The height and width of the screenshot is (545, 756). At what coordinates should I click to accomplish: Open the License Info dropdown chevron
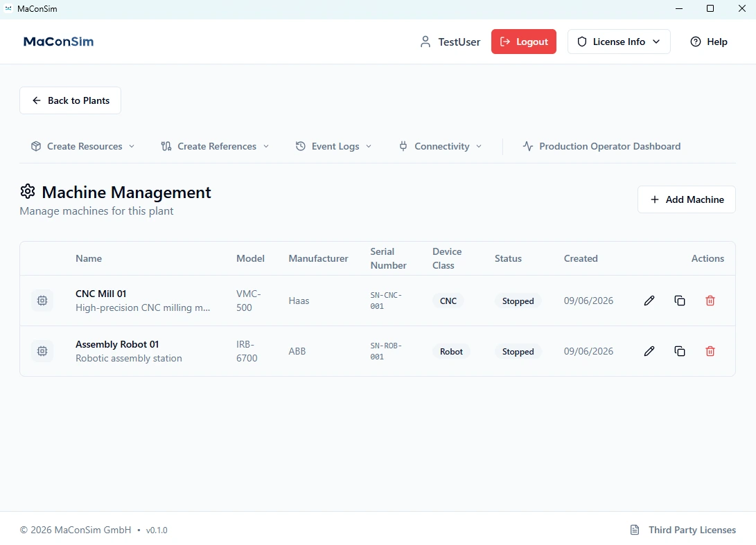(656, 42)
